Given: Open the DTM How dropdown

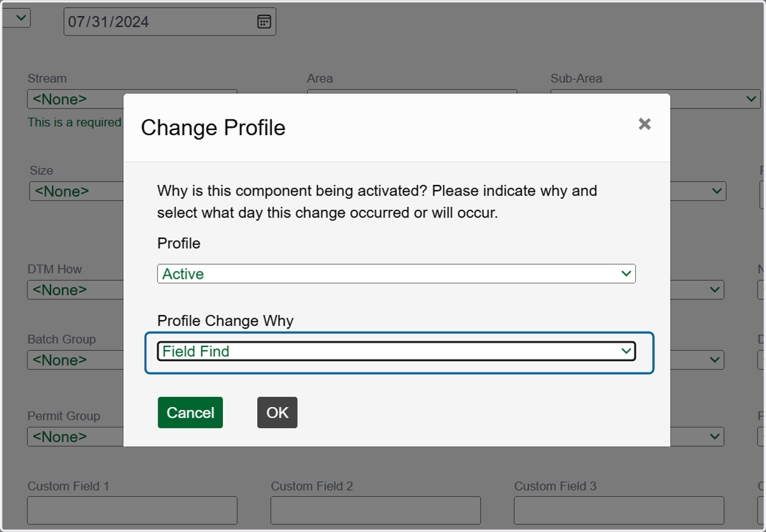Looking at the screenshot, I should coord(75,290).
